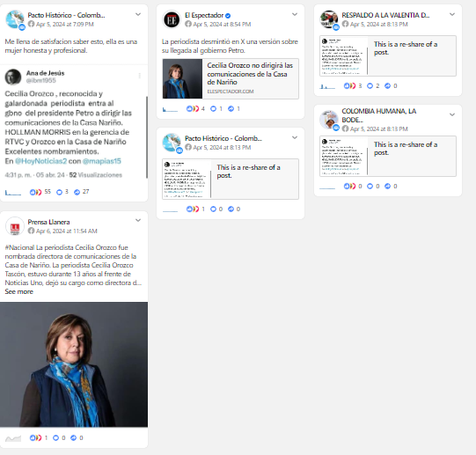Image resolution: width=476 pixels, height=455 pixels.
Task: Click Ana de Jesús tweet avatar
Action: (13, 77)
